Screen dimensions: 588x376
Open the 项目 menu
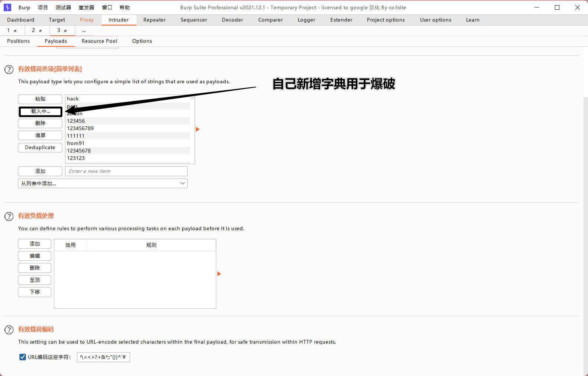click(43, 7)
